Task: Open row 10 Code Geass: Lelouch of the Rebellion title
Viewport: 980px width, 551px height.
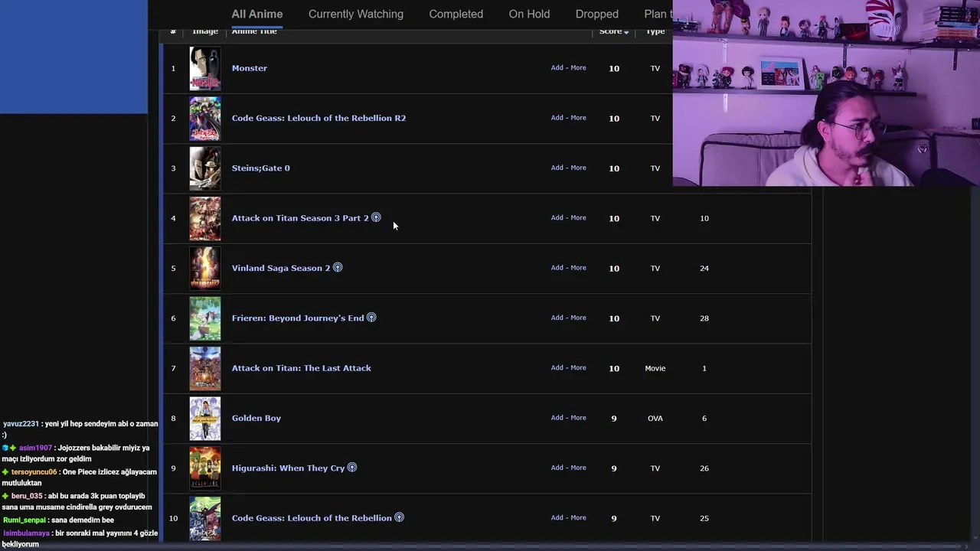Action: coord(312,518)
